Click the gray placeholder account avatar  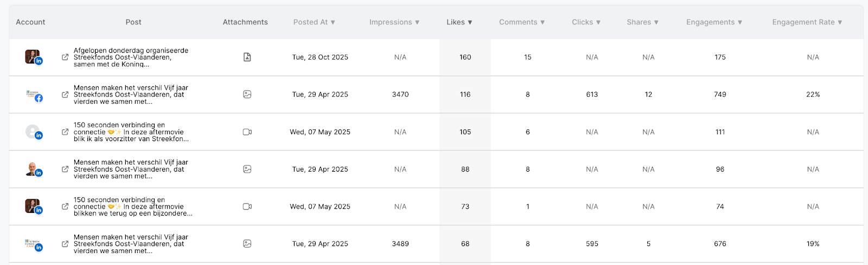click(x=33, y=132)
